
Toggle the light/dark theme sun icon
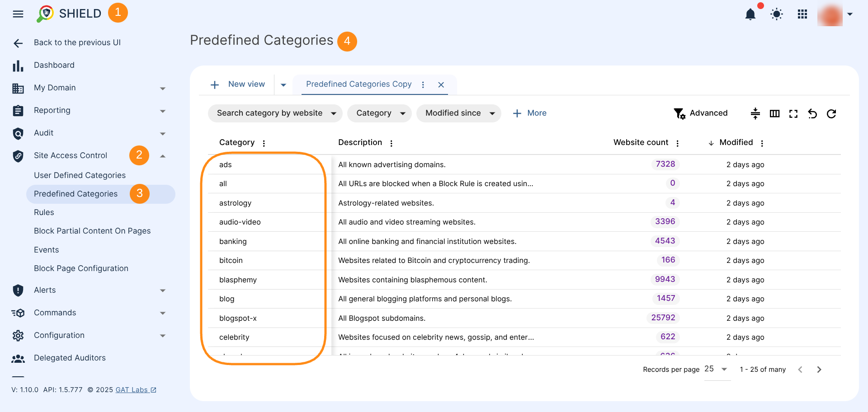[777, 14]
